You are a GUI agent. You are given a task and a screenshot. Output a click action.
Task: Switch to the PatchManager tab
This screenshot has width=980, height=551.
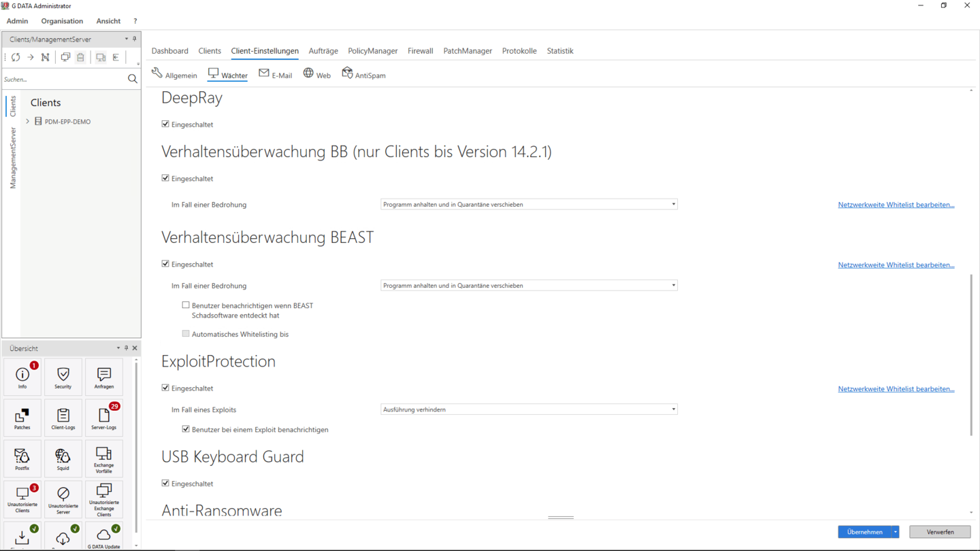pos(468,51)
